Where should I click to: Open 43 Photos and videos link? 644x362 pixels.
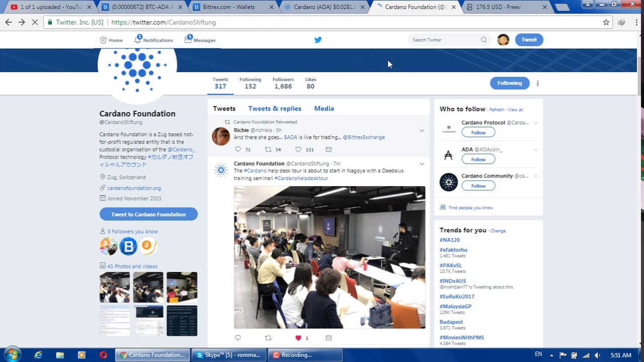tap(132, 266)
